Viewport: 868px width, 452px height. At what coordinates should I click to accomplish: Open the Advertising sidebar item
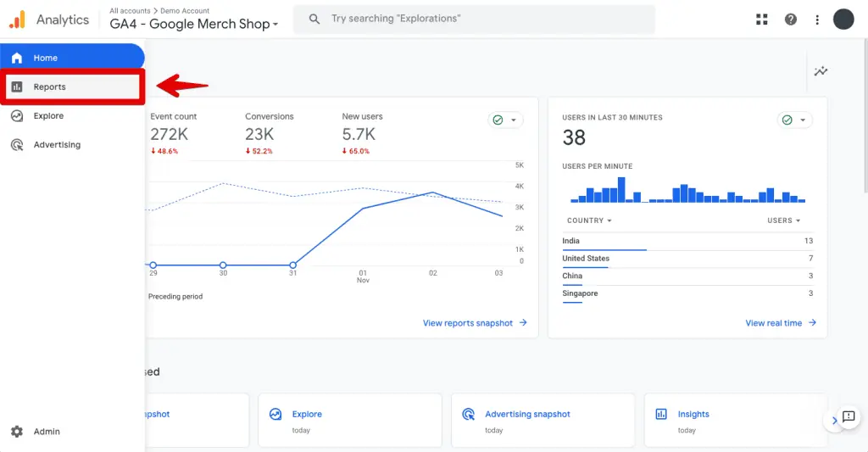[x=57, y=145]
